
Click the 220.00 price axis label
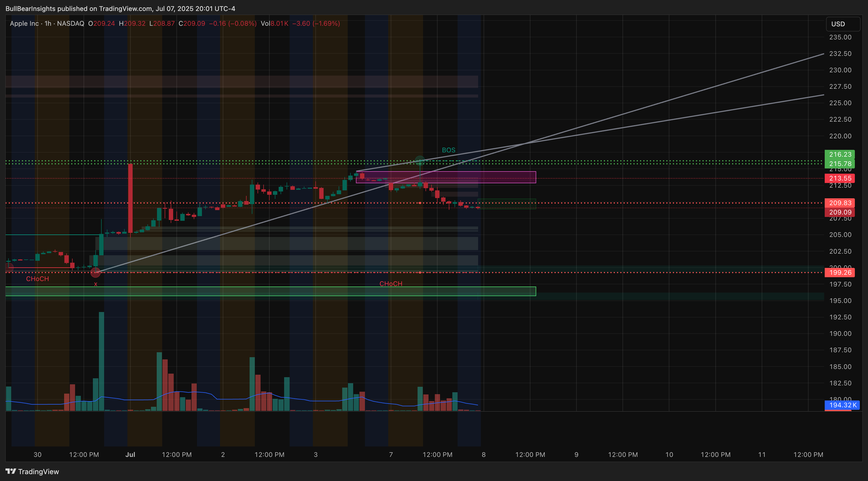point(840,136)
